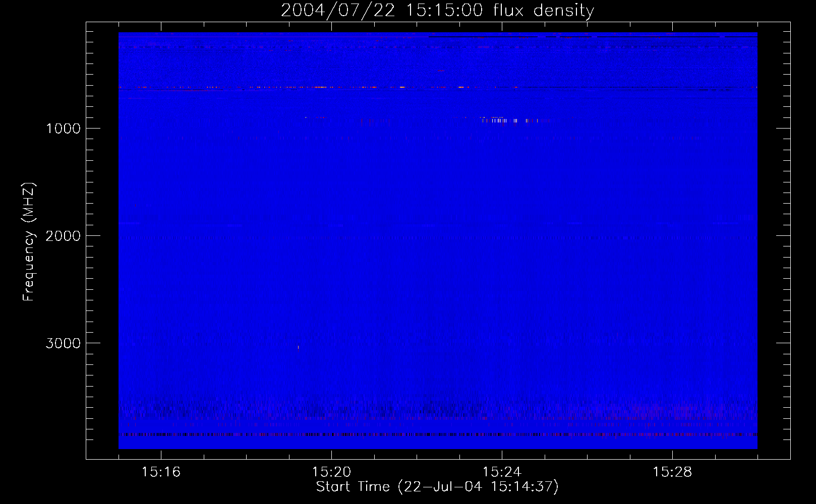Click the 'Frequency (MHZ)' axis label
This screenshot has width=816, height=504.
tap(29, 242)
